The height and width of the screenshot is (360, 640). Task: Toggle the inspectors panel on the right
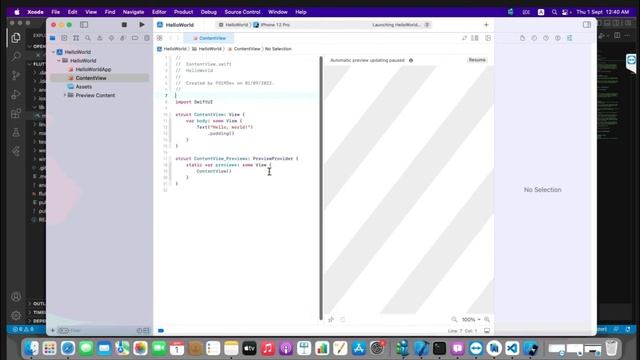[587, 25]
